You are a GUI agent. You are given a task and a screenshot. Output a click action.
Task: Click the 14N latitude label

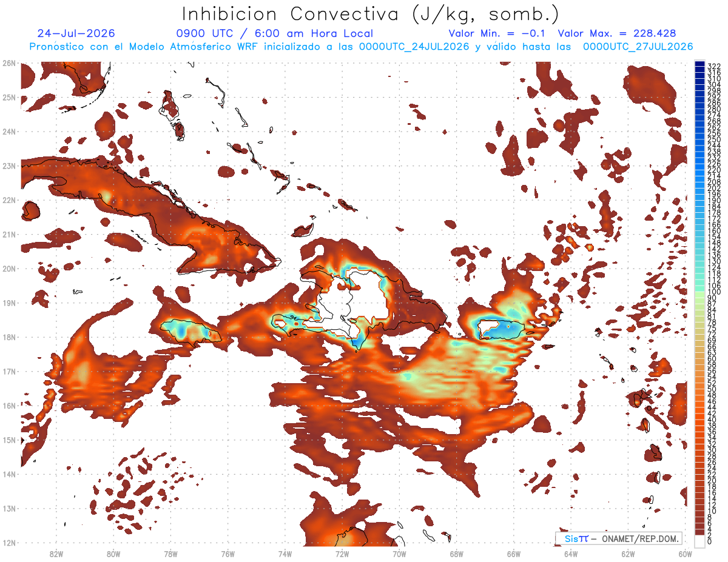pos(9,474)
